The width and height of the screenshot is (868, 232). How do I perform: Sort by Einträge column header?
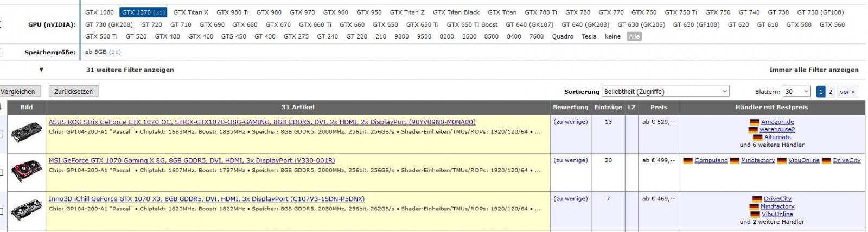[608, 108]
